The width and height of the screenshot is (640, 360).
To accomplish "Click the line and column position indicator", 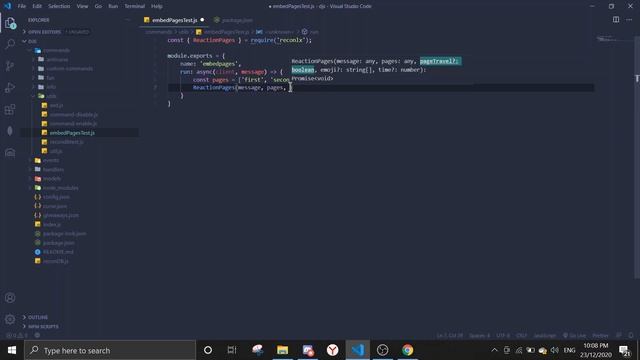I will 450,336.
